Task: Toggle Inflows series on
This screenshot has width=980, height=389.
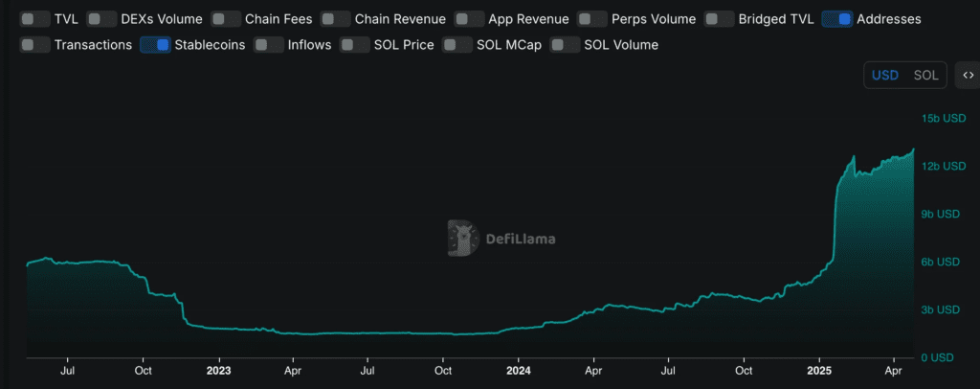Action: [269, 45]
